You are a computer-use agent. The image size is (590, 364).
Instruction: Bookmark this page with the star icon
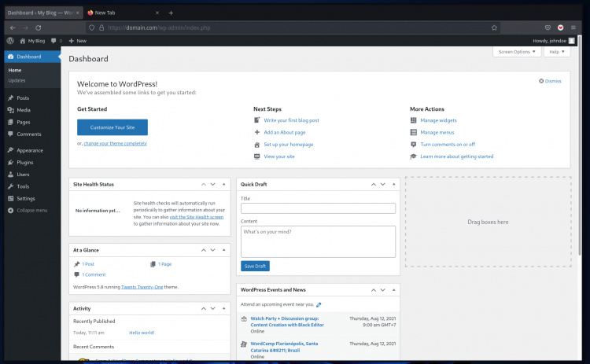494,27
